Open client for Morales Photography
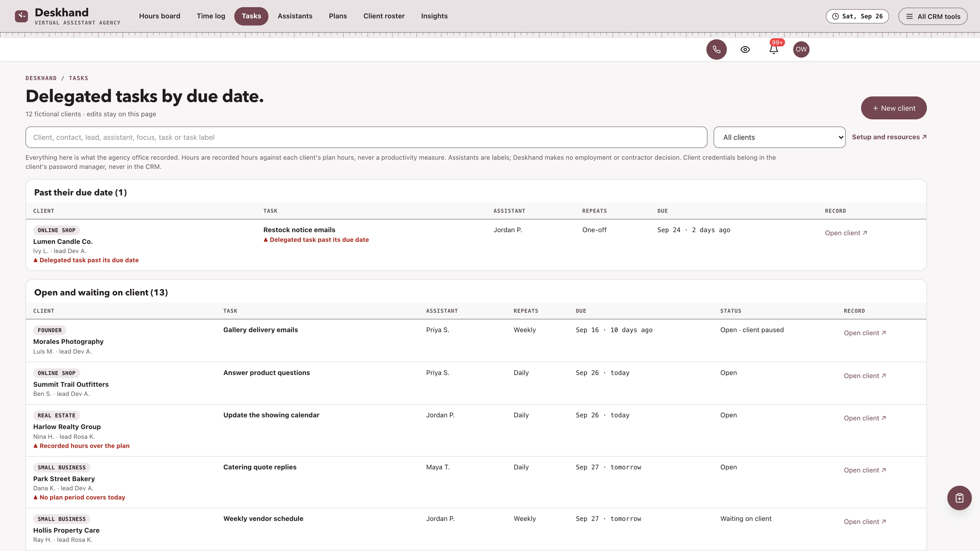This screenshot has height=551, width=980. pos(865,333)
